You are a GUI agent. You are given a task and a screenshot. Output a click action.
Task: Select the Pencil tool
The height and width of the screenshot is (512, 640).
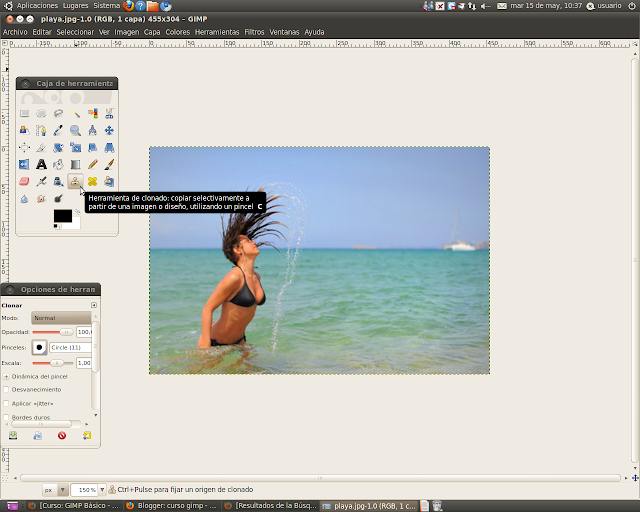click(93, 165)
